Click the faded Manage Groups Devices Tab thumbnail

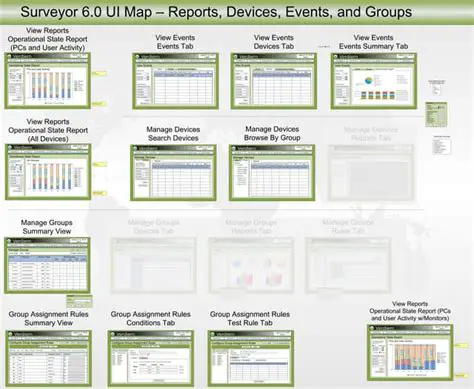coord(153,265)
